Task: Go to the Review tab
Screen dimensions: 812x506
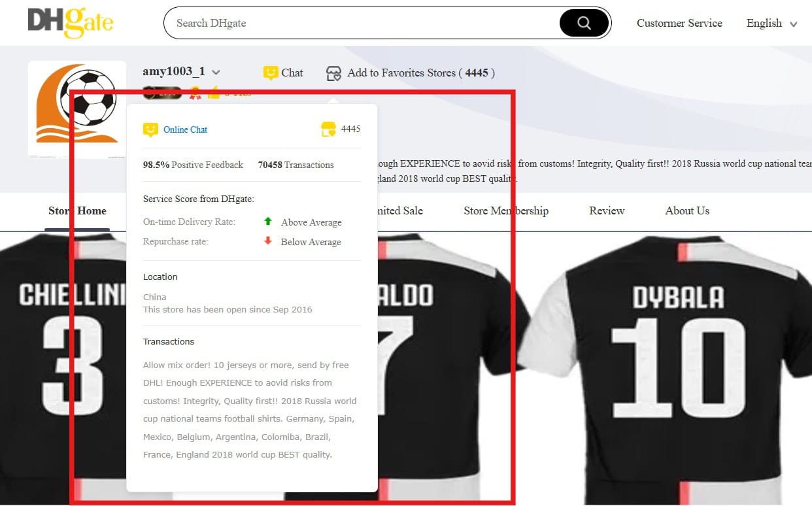Action: 607,211
